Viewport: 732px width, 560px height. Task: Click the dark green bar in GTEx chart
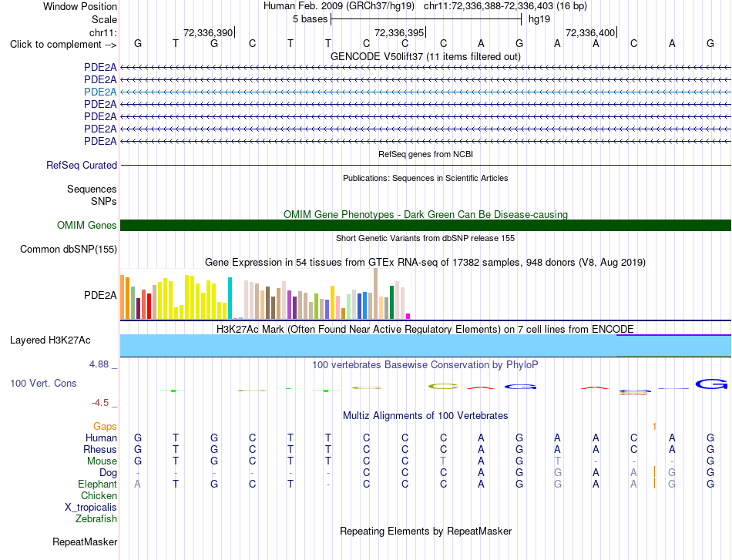391,303
